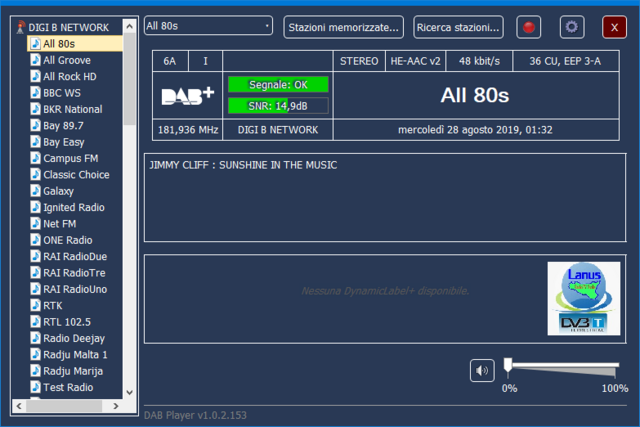
Task: Click the music note icon beside BBC WS
Action: click(x=36, y=93)
